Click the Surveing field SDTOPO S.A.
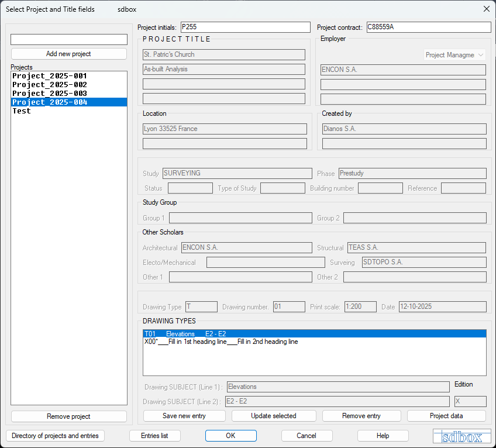496x448 pixels. click(x=424, y=262)
